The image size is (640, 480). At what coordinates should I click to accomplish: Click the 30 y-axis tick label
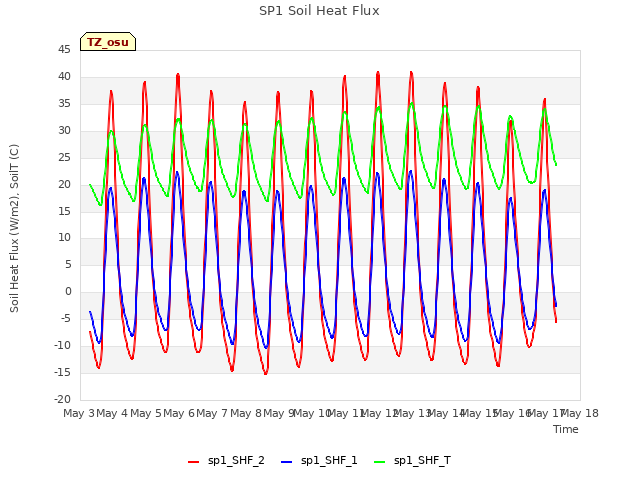coord(64,131)
